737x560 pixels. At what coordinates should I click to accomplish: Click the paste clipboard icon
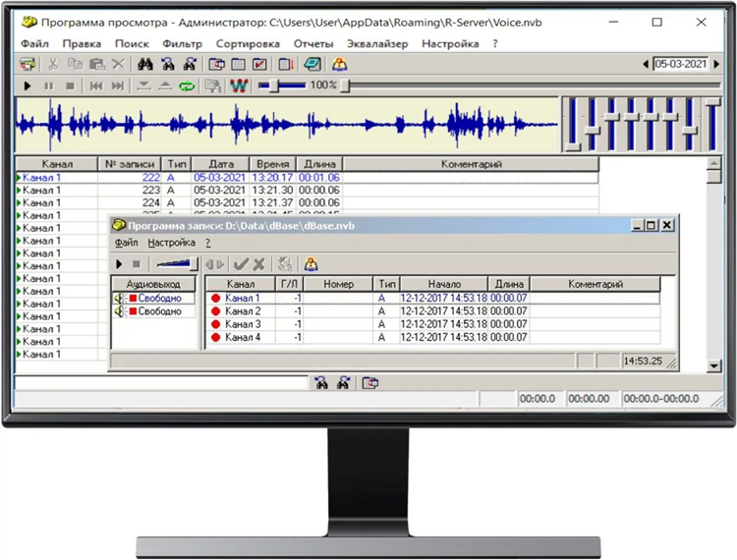click(97, 64)
